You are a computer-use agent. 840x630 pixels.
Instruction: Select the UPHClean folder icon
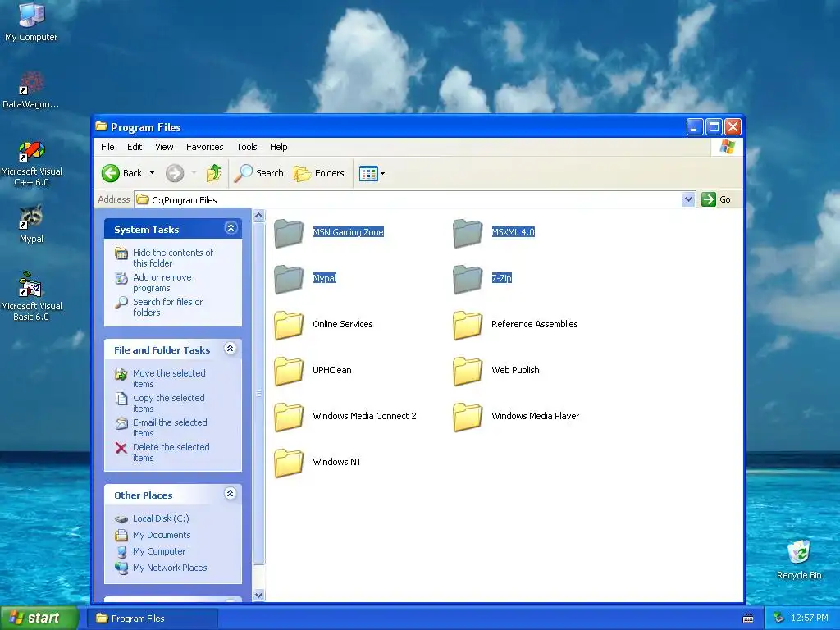tap(289, 372)
